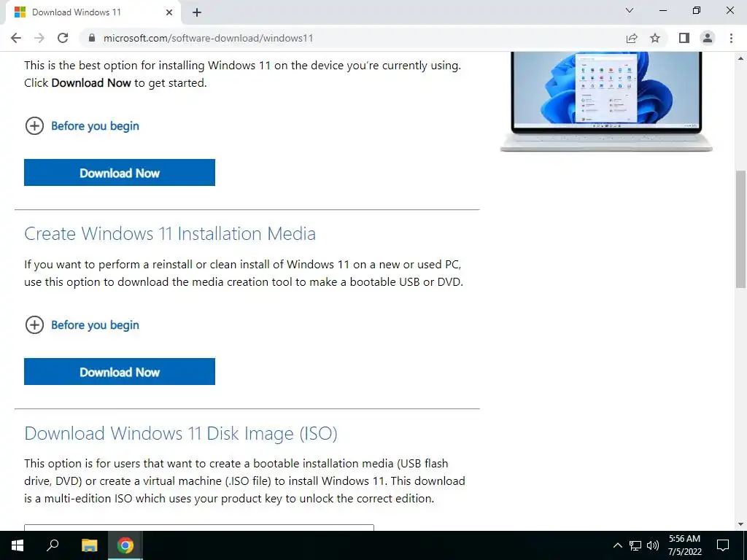Image resolution: width=747 pixels, height=560 pixels.
Task: Reload the Microsoft download page
Action: tap(63, 38)
